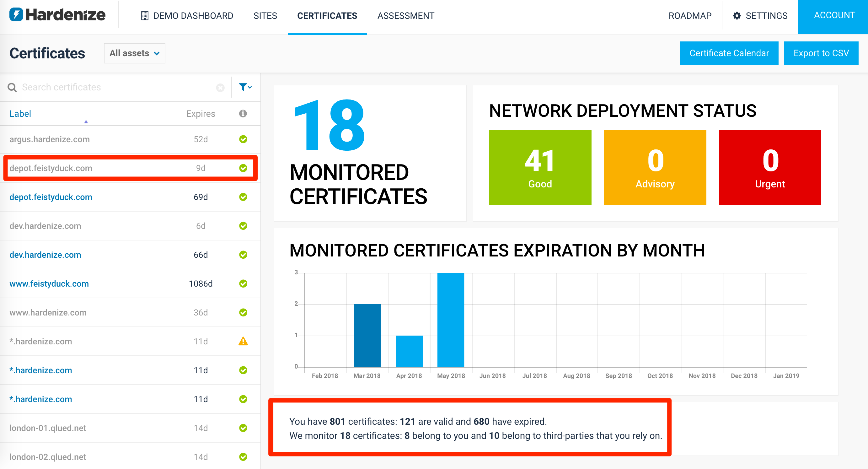
Task: Open Settings in the top navigation
Action: pos(760,16)
